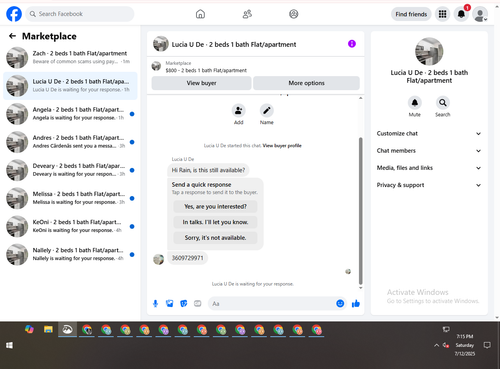Open the taskbar clock showing 7:15 PM
Viewport: 500px width, 369px height.
coord(465,345)
